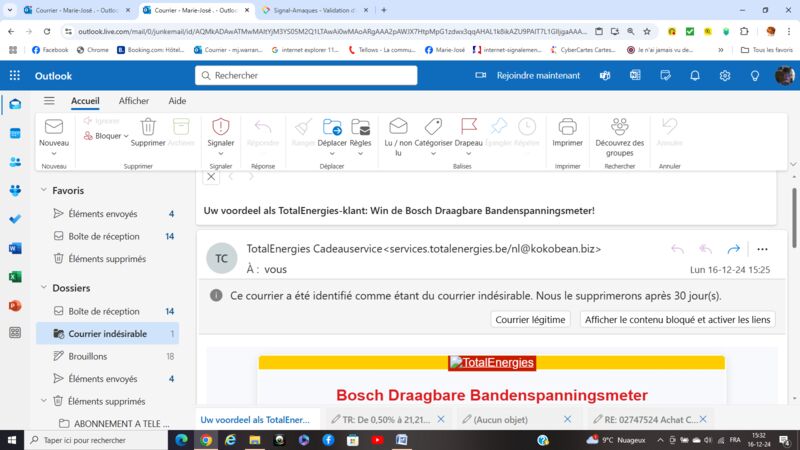Viewport: 800px width, 450px height.
Task: Open Outlook settings gear
Action: 724,76
